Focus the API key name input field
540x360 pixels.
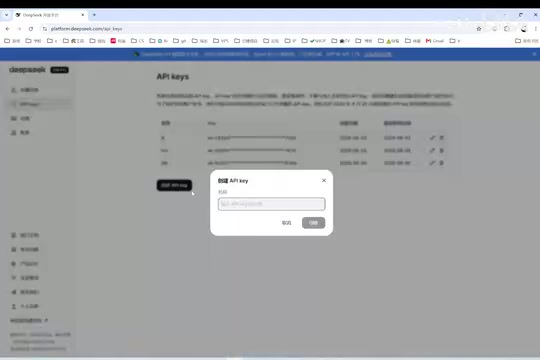click(271, 204)
